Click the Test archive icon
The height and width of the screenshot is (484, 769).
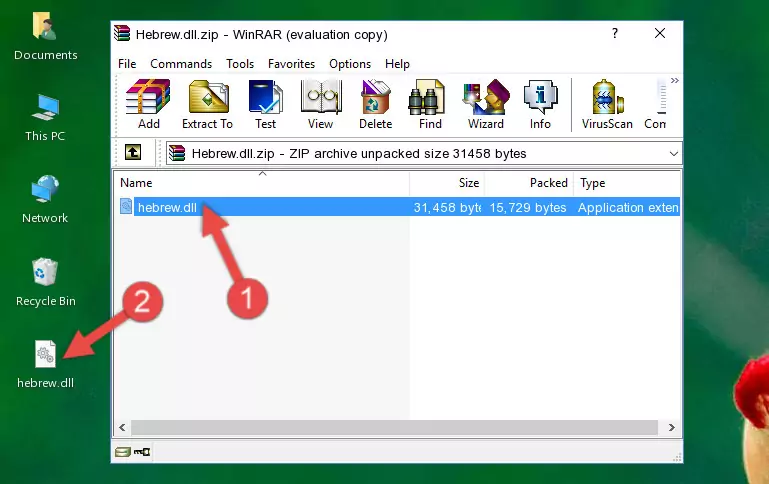tap(265, 104)
